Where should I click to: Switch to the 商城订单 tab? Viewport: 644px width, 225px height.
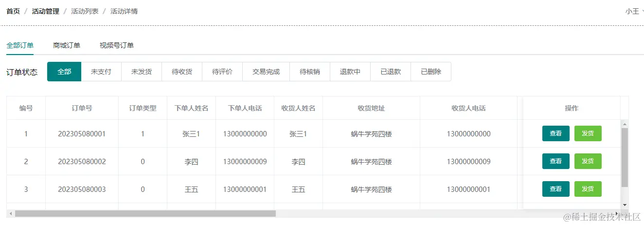(67, 45)
